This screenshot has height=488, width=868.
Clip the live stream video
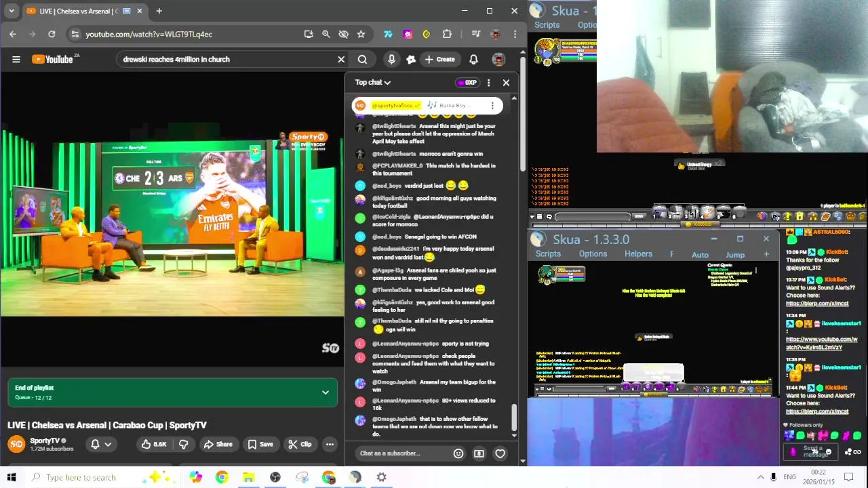coord(299,445)
